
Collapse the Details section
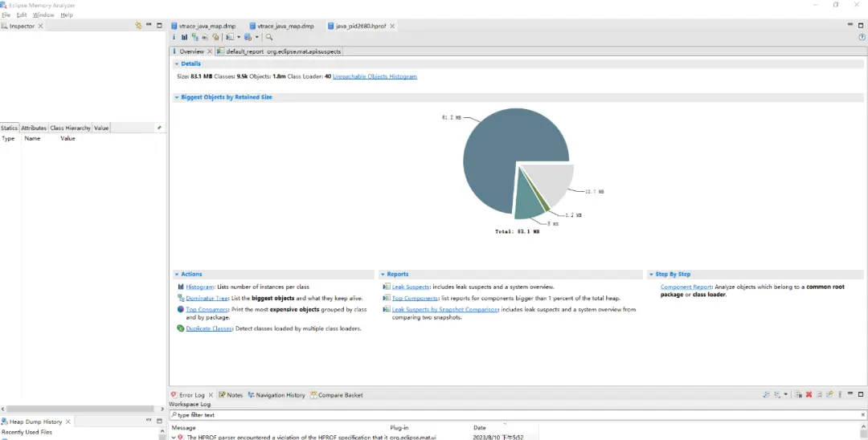click(x=177, y=63)
